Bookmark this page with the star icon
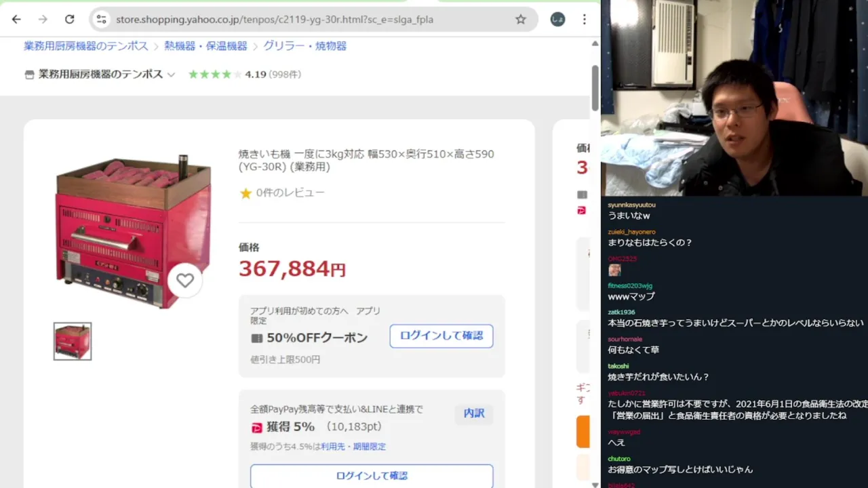Image resolution: width=868 pixels, height=488 pixels. click(x=521, y=19)
